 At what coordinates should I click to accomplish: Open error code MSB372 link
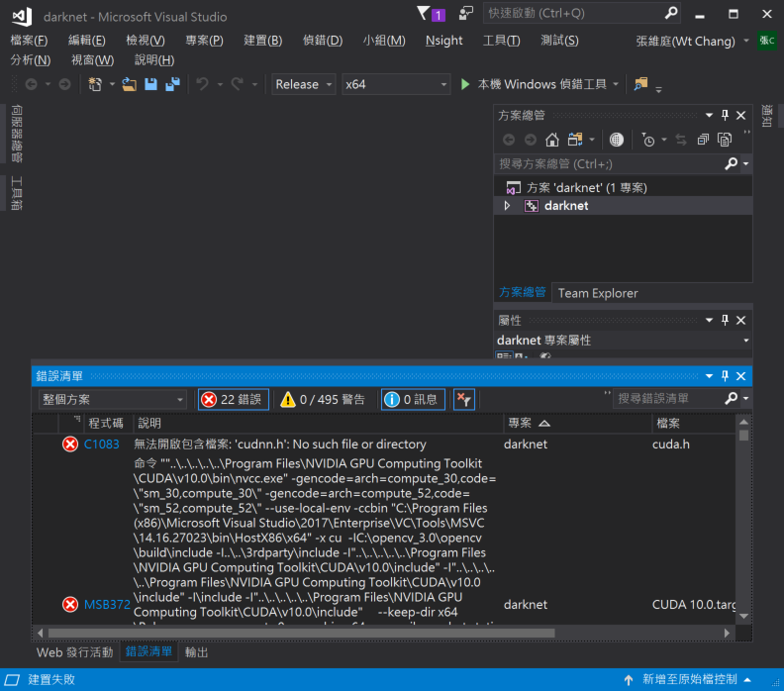pos(107,605)
